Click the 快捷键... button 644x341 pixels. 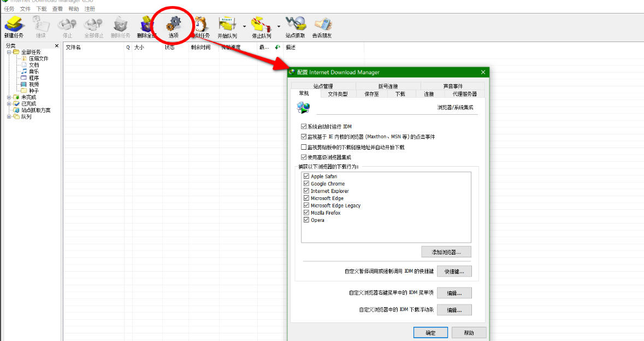[454, 271]
